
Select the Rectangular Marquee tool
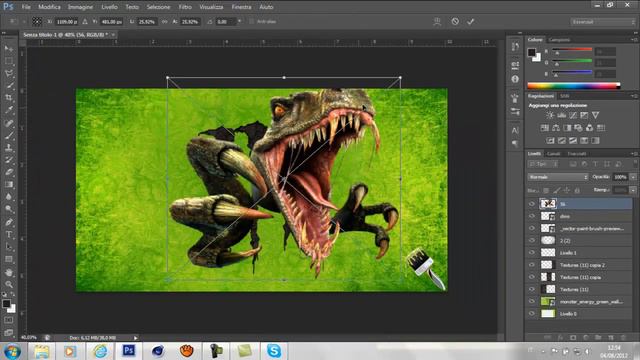point(9,61)
